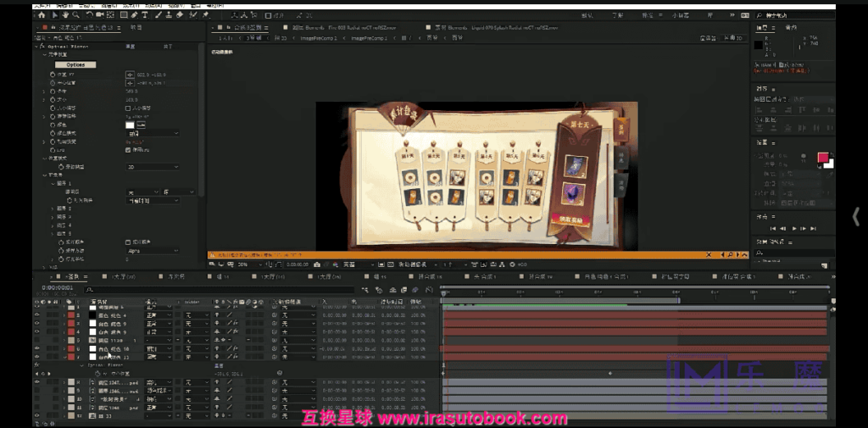
Task: Expand the Layer 2 group in Effect Controls
Action: [53, 208]
